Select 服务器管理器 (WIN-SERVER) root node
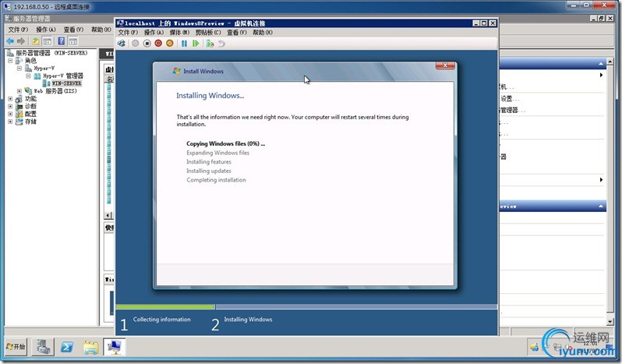 coord(51,53)
